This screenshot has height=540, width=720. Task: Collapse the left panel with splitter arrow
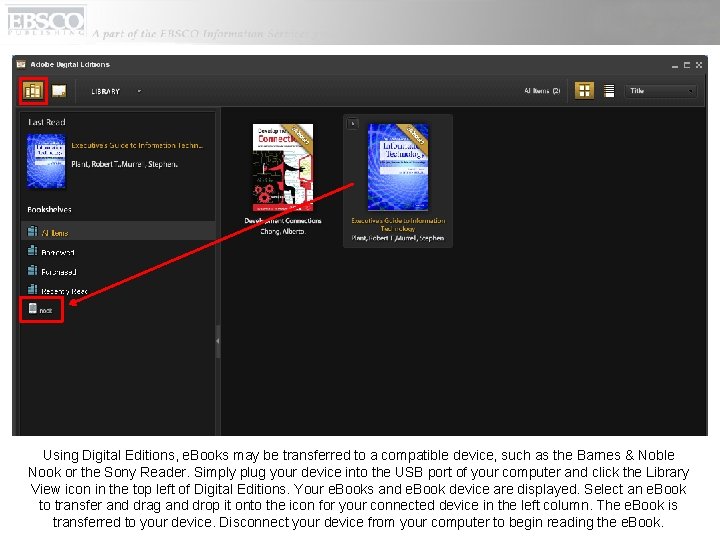(218, 341)
